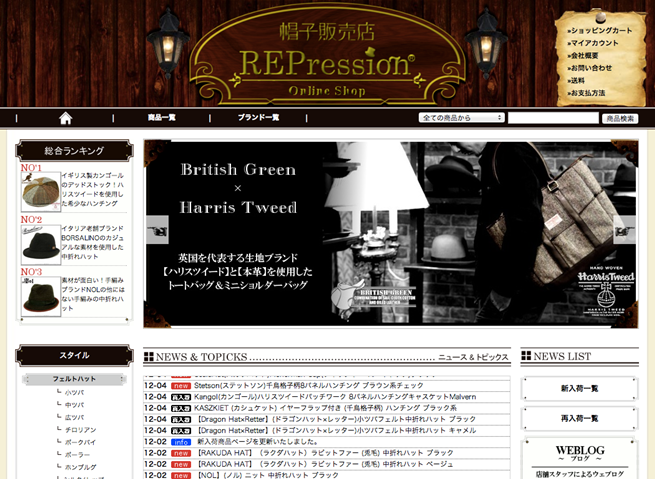Open 商品一覧 in the navigation bar
655x479 pixels.
click(x=162, y=118)
